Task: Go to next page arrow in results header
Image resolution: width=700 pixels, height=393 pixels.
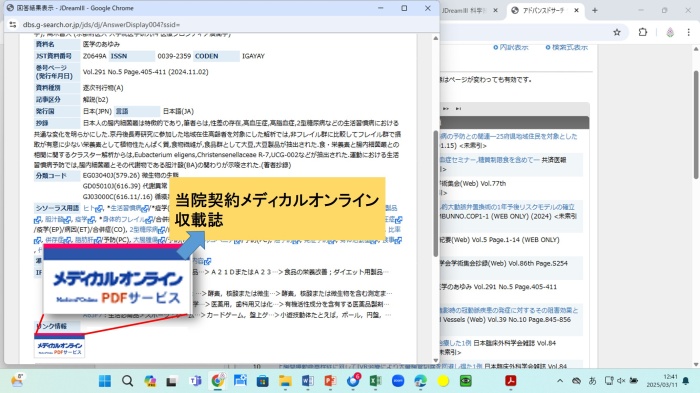Action: [x=446, y=109]
